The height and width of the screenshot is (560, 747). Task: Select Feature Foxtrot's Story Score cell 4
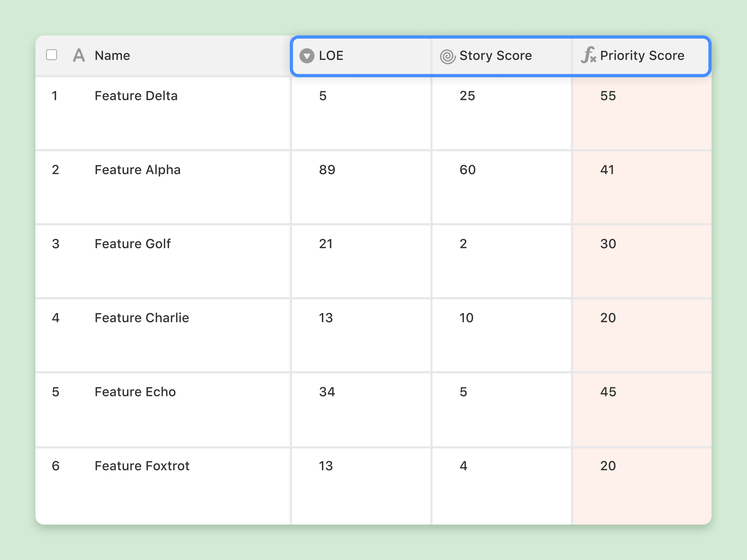click(x=463, y=466)
